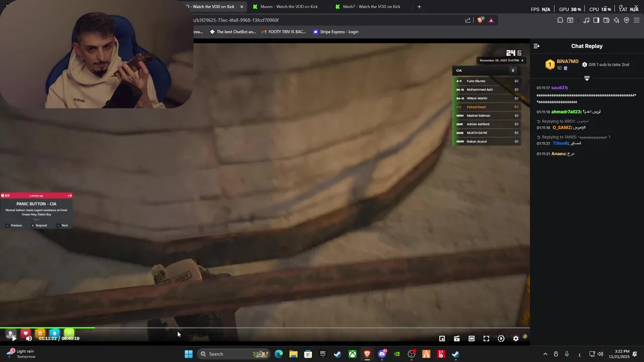Image resolution: width=644 pixels, height=362 pixels.
Task: Switch to Muvxn VOD tab
Action: click(286, 7)
